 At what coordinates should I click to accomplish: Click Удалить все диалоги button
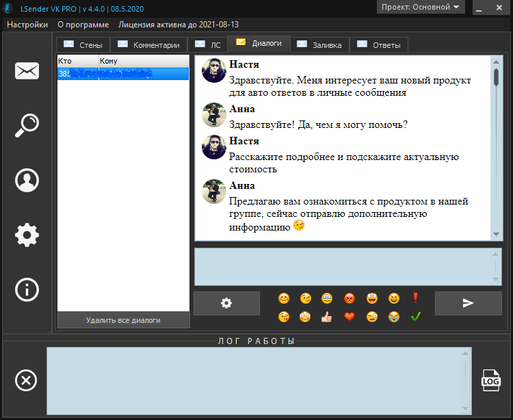pos(123,320)
